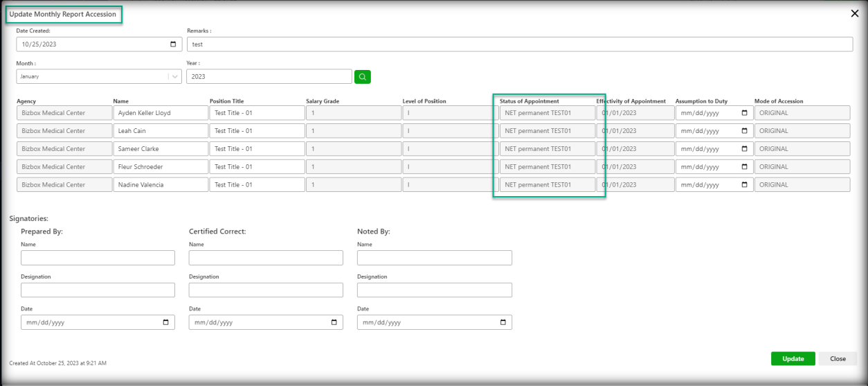Open calendar icon in Certified Correct date
Screen dimensions: 868x386
[x=334, y=322]
